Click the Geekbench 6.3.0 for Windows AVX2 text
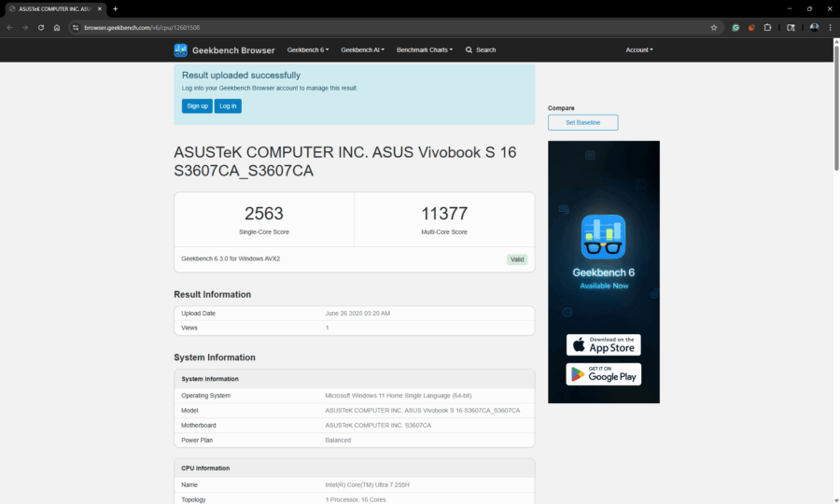Image resolution: width=840 pixels, height=504 pixels. point(231,259)
